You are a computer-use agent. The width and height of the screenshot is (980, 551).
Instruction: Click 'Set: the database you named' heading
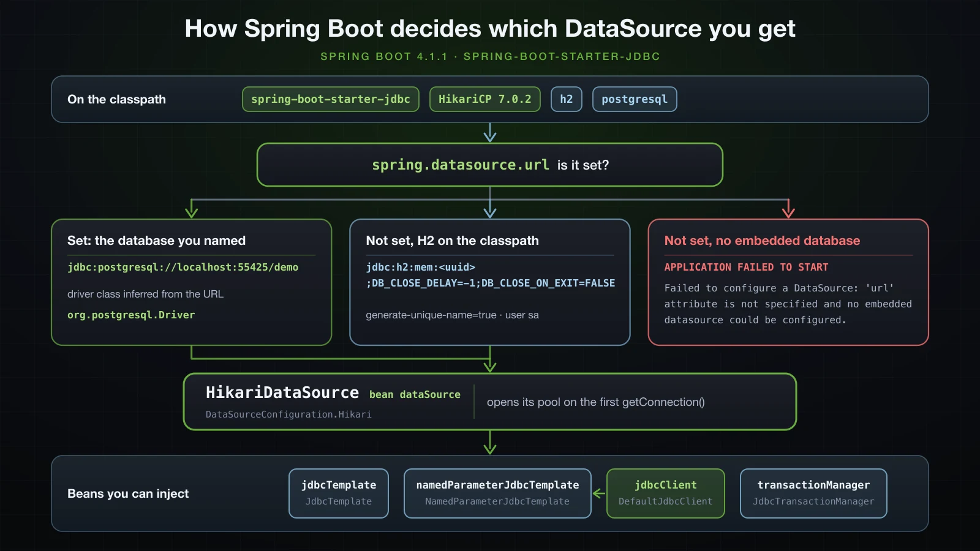pyautogui.click(x=156, y=241)
